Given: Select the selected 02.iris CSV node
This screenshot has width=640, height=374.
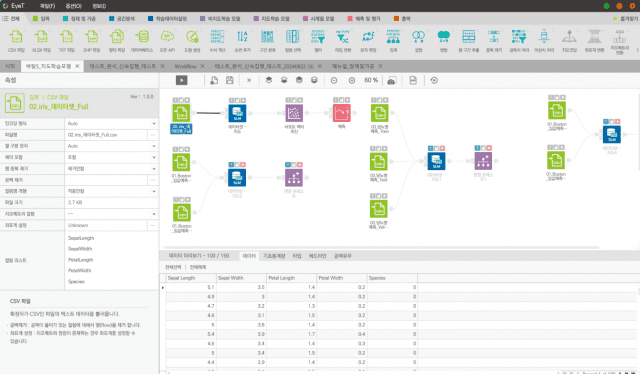Looking at the screenshot, I should point(181,113).
